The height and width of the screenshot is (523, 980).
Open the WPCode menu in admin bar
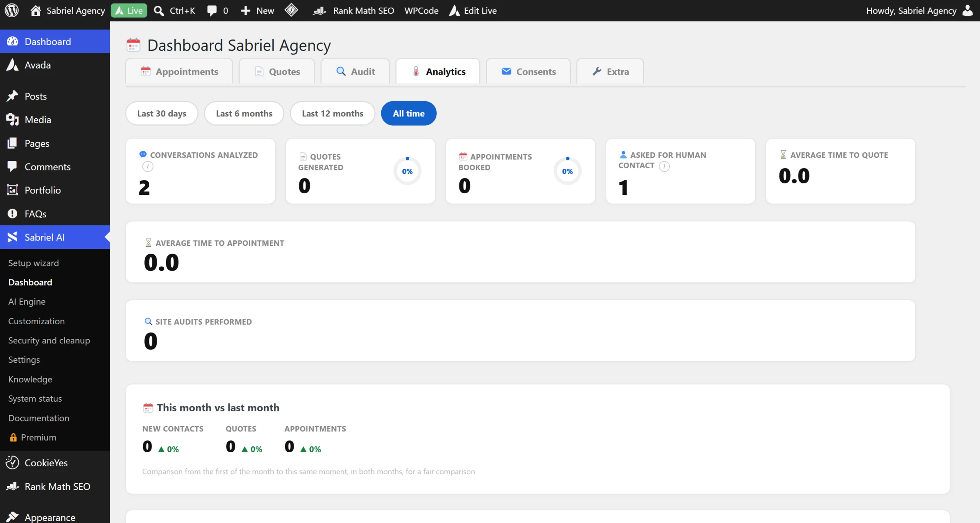click(421, 10)
